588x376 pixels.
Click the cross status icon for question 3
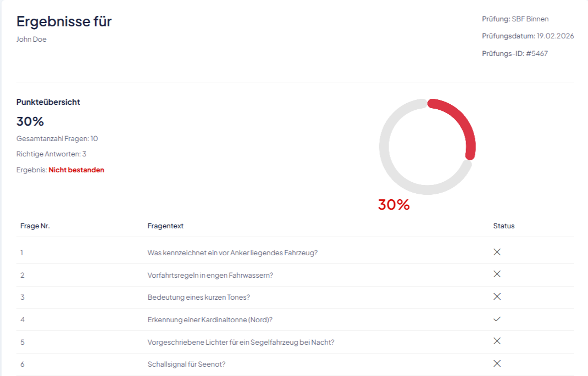point(497,296)
